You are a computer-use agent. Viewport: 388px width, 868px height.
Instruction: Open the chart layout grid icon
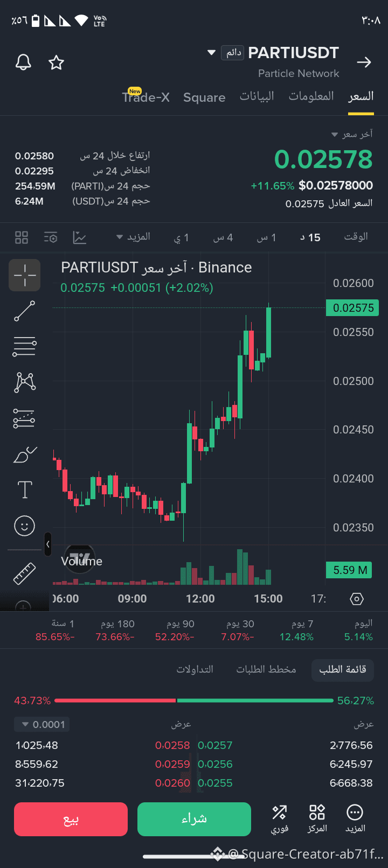(22, 237)
